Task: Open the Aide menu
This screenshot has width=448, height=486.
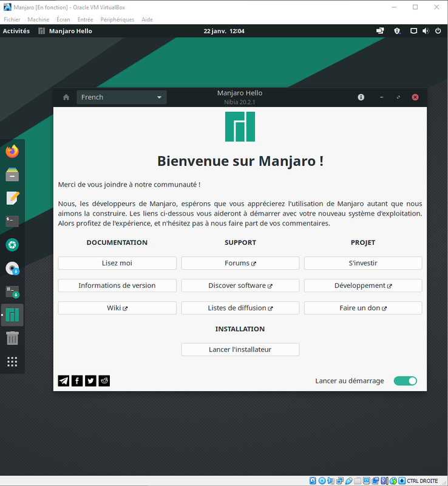Action: [x=147, y=19]
